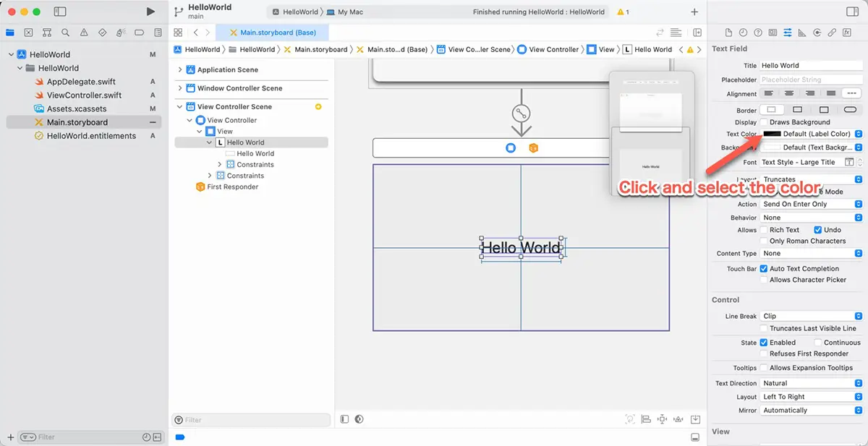
Task: Toggle Draws Background checkbox
Action: click(x=764, y=122)
